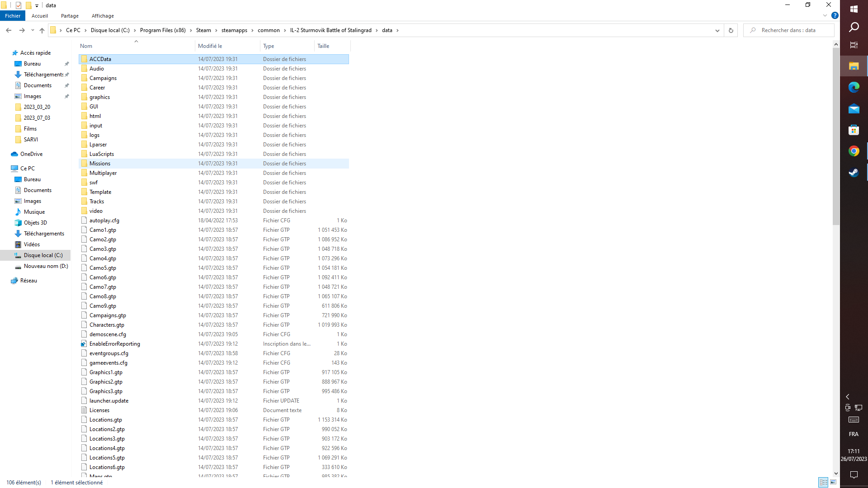This screenshot has width=868, height=488.
Task: Go forward with the Forward arrow
Action: (x=22, y=30)
